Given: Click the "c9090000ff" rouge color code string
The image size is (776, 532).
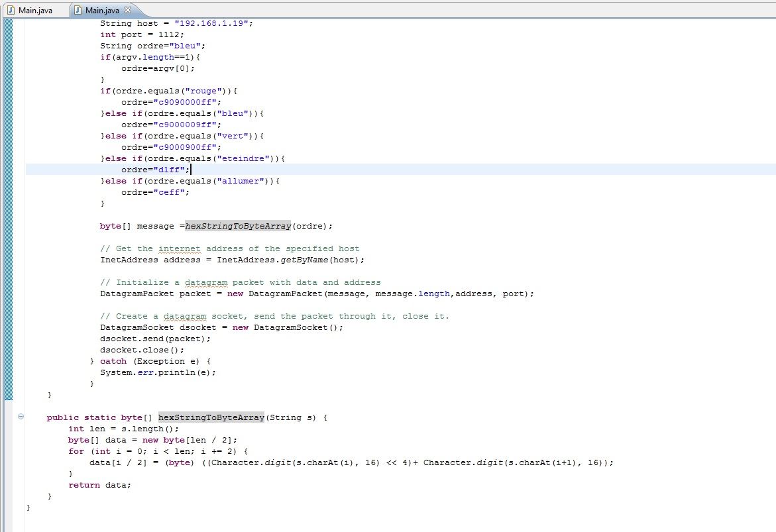Looking at the screenshot, I should coord(185,102).
